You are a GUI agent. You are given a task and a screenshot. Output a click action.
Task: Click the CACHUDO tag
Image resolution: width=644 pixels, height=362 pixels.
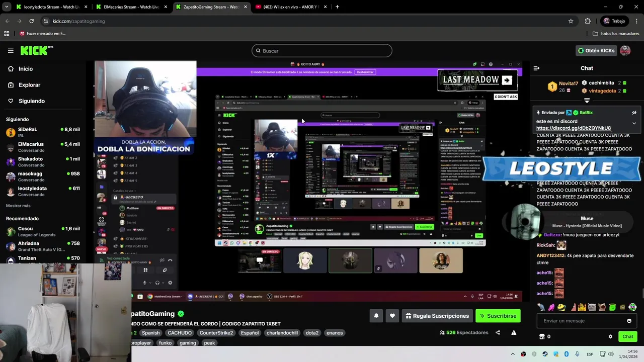[x=180, y=333]
